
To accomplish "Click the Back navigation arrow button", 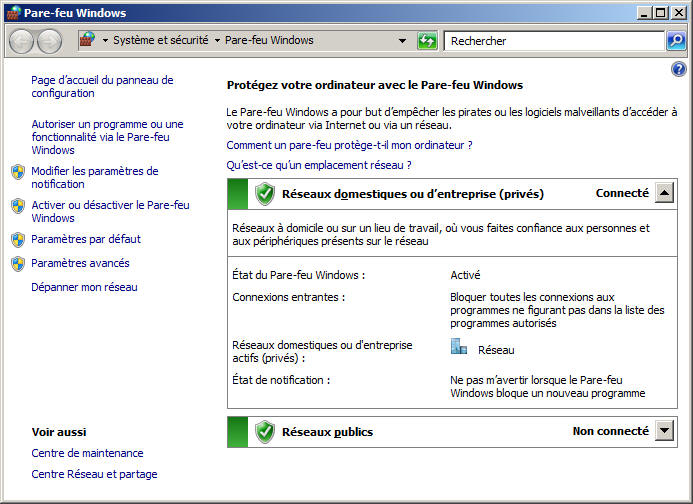I will [x=21, y=42].
